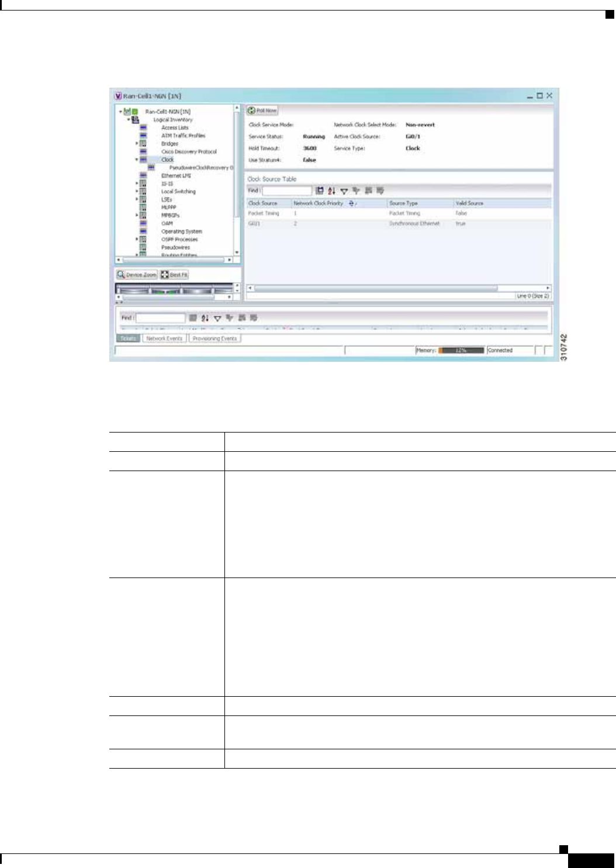
Task: Click the Access Lists node icon
Action: click(143, 127)
